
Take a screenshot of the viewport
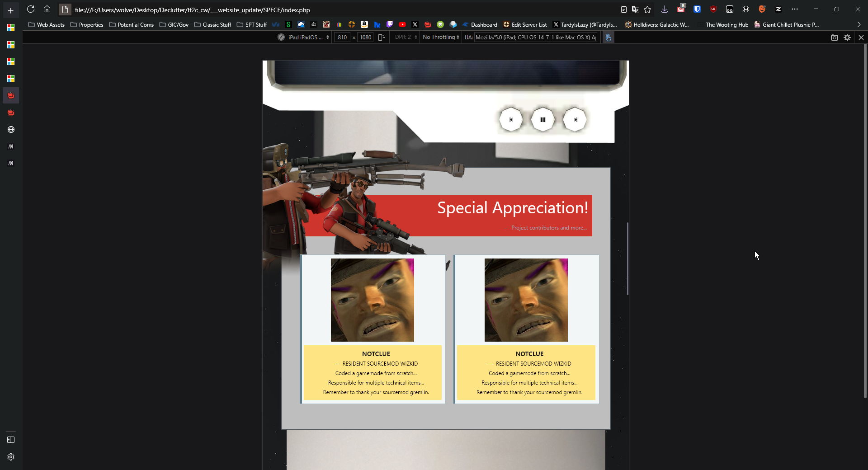835,38
